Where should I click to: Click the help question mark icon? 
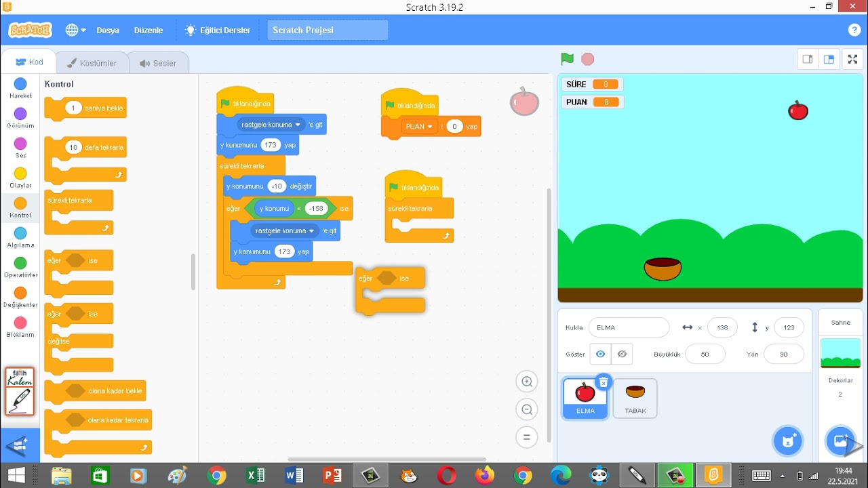854,30
